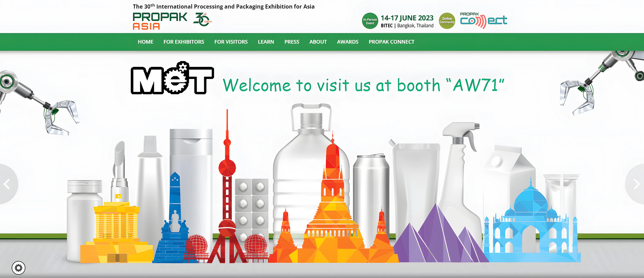Viewport: 644px width, 278px height.
Task: Open the PROPAK CONNECT menu item
Action: [x=391, y=42]
